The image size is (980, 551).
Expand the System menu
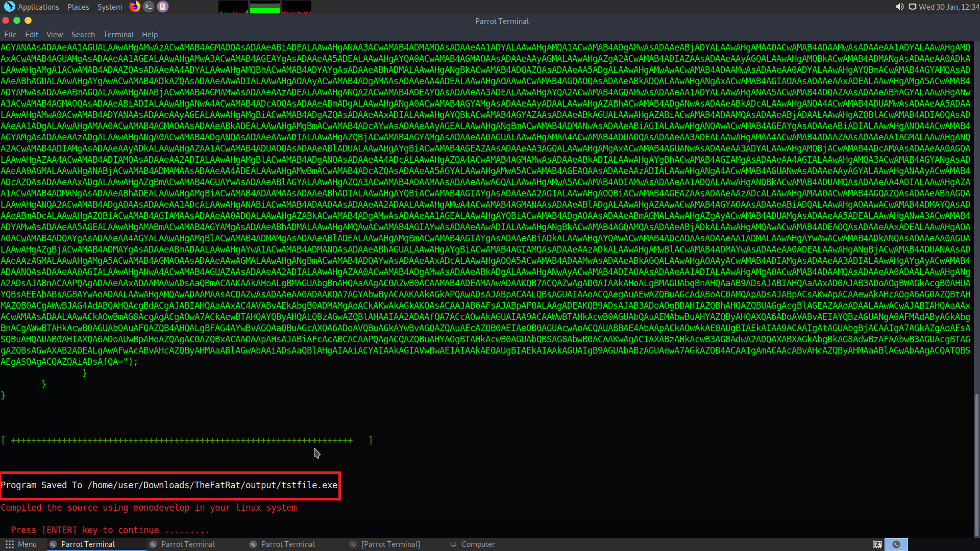point(109,7)
